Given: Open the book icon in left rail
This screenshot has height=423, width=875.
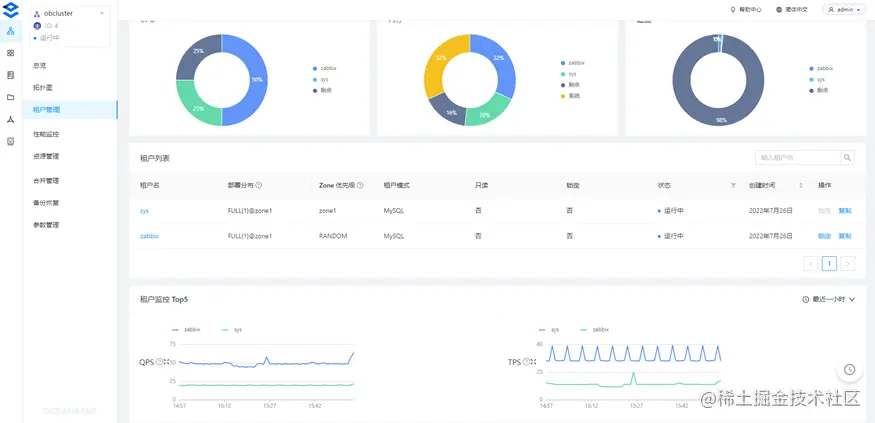Looking at the screenshot, I should (11, 75).
